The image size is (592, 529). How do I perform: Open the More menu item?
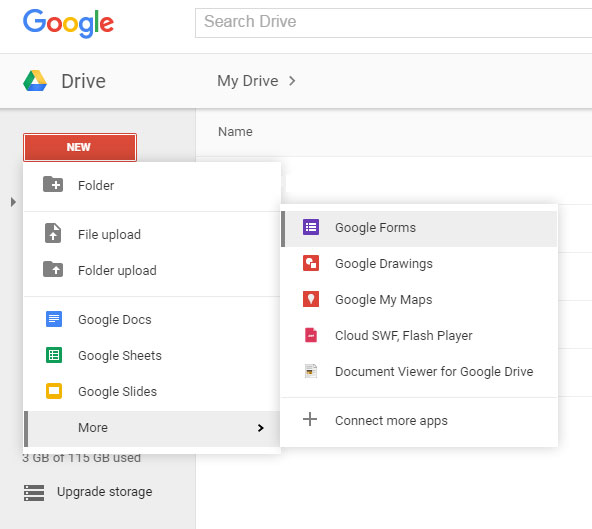click(x=152, y=429)
